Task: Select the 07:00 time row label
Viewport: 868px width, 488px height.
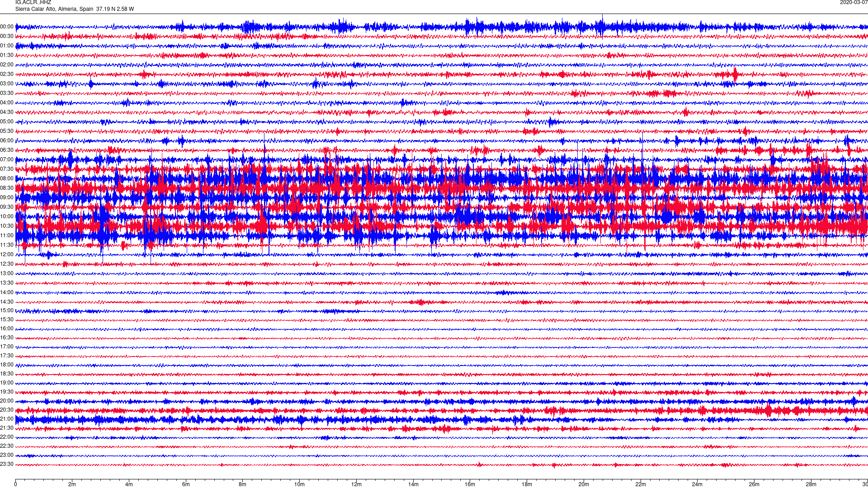Action: click(7, 160)
